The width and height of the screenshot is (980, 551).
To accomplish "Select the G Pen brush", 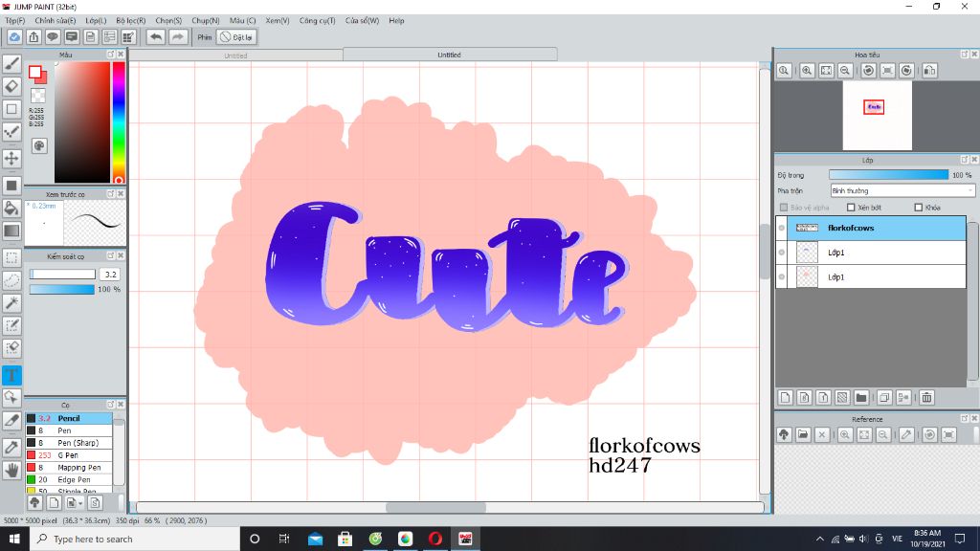I will 69,455.
